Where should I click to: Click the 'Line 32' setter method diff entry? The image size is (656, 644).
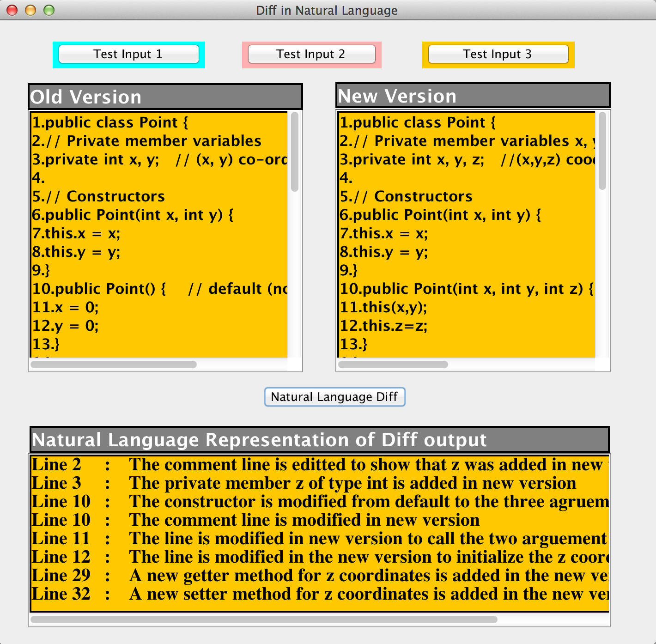[319, 594]
